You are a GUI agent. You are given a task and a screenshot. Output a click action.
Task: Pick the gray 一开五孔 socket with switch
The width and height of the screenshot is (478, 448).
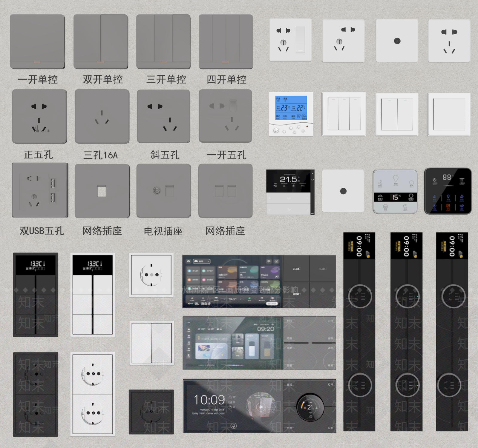[x=225, y=116]
